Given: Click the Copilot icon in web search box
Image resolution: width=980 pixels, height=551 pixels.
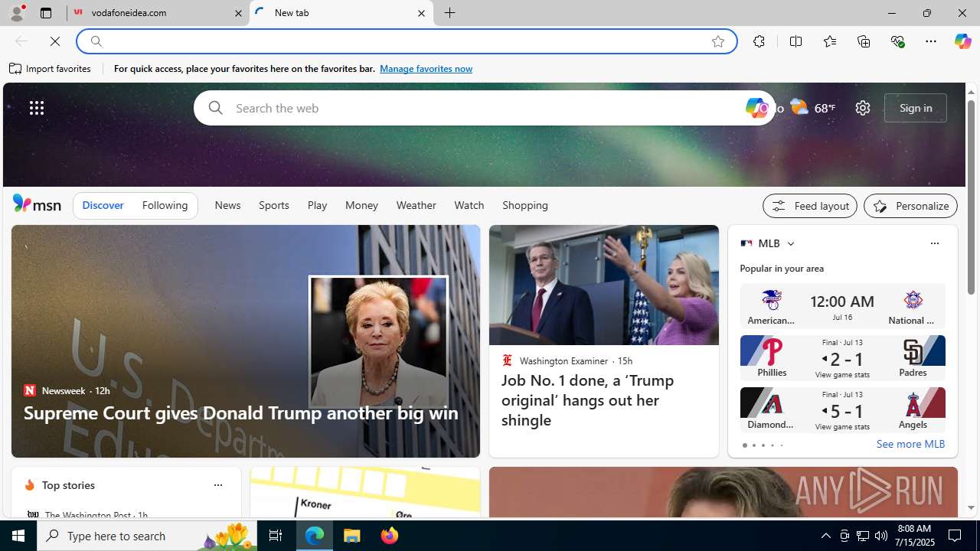Looking at the screenshot, I should click(756, 108).
